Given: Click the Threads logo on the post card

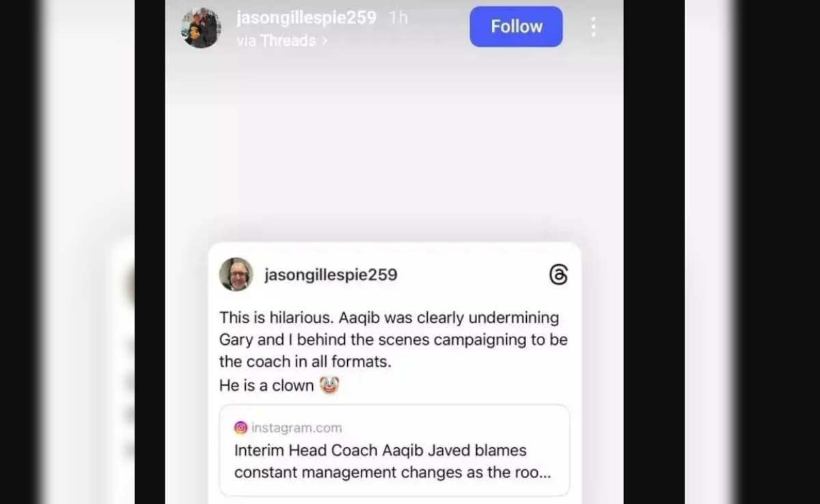Looking at the screenshot, I should [558, 275].
